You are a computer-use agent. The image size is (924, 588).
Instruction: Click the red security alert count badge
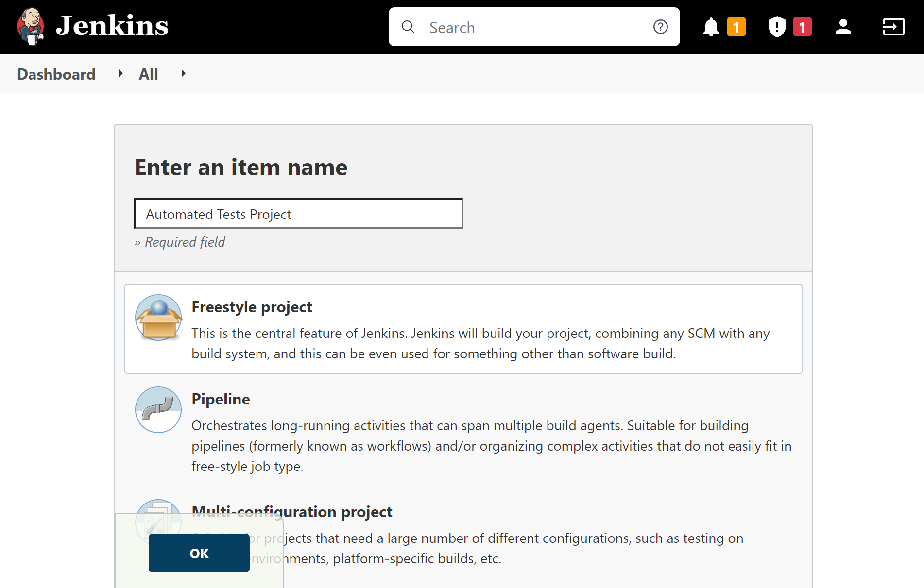point(802,27)
